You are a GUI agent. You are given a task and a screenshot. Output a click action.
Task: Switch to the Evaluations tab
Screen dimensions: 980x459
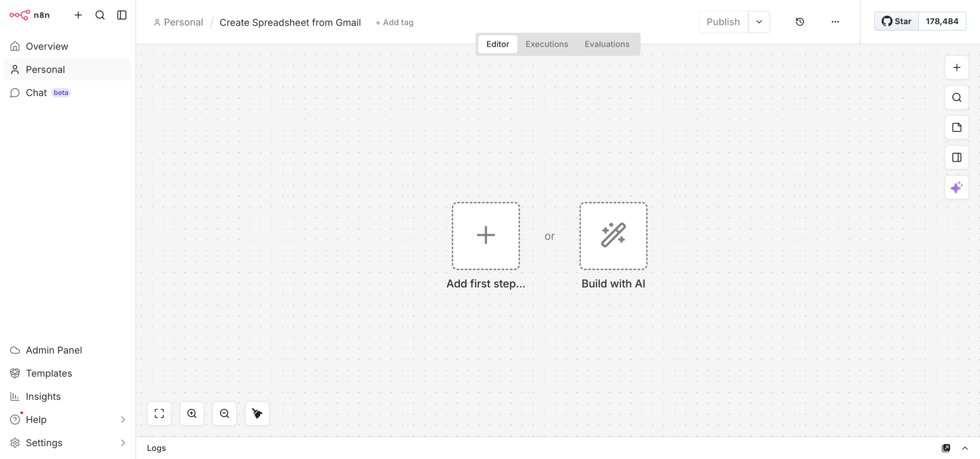pyautogui.click(x=607, y=44)
